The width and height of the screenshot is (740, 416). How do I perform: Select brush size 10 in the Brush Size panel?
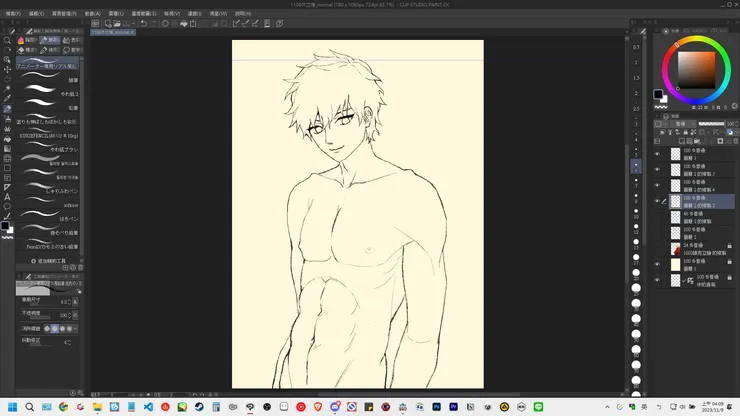tap(636, 213)
